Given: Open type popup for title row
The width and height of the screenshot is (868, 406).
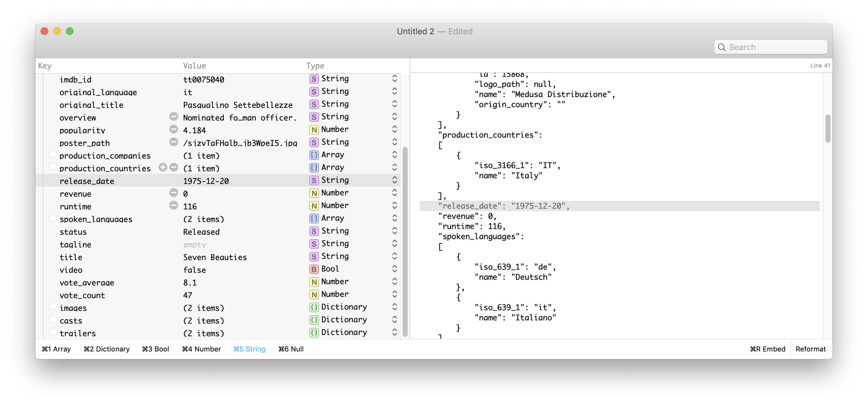Looking at the screenshot, I should coord(395,256).
